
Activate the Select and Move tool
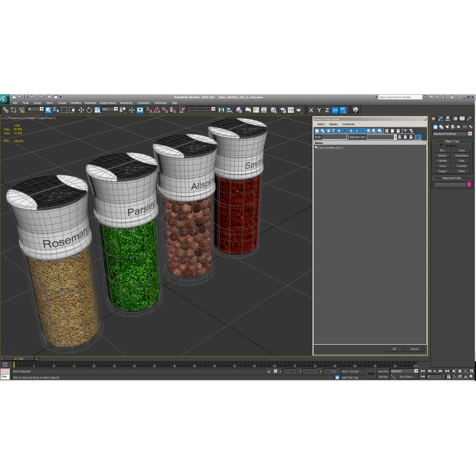81,110
